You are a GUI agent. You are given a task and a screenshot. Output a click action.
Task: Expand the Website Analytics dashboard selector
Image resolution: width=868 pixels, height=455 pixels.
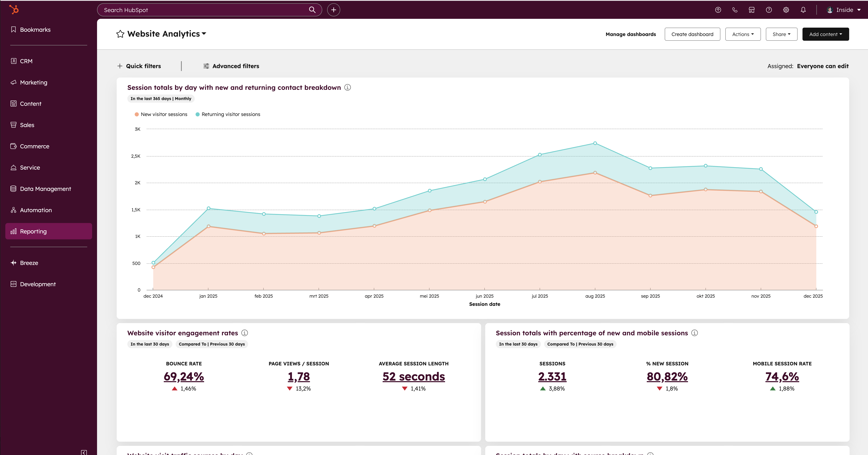(x=204, y=34)
